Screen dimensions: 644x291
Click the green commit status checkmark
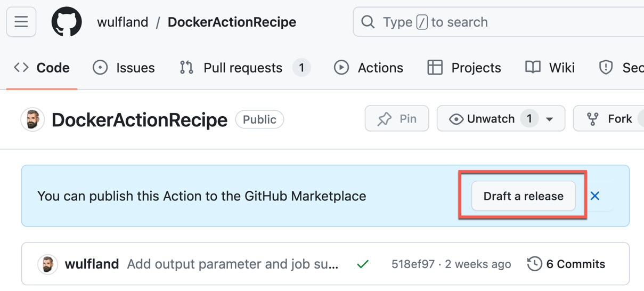click(363, 264)
